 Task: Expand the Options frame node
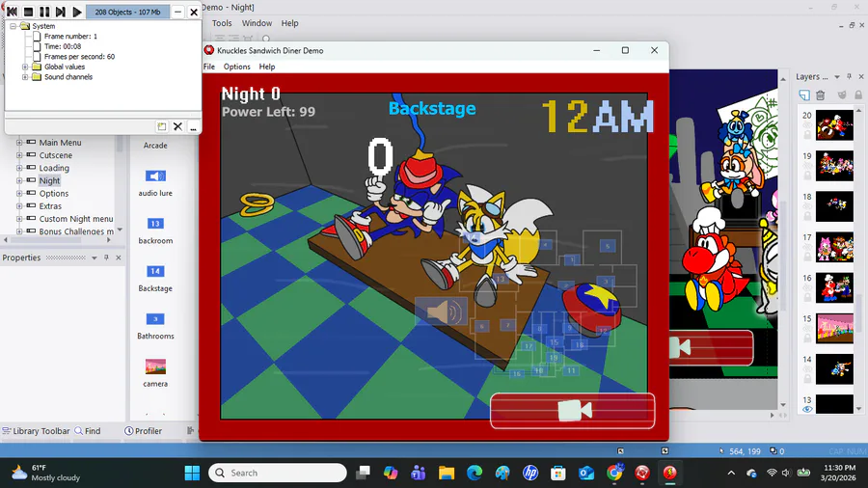[19, 193]
